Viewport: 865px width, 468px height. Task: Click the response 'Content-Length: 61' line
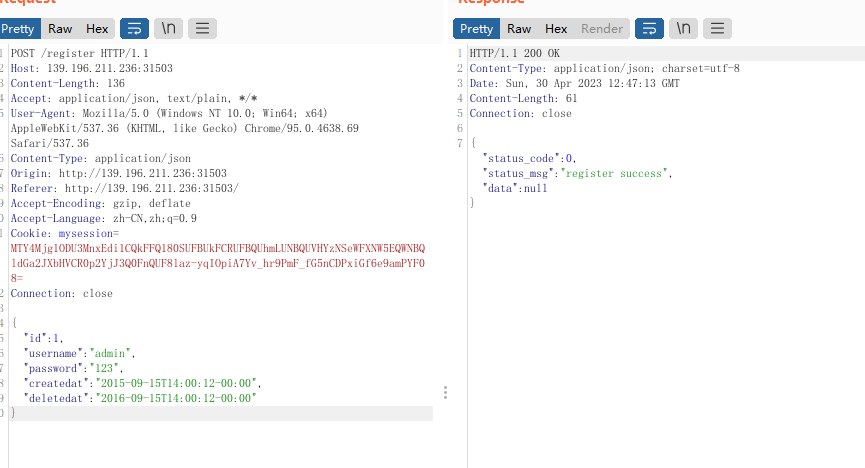(x=524, y=98)
